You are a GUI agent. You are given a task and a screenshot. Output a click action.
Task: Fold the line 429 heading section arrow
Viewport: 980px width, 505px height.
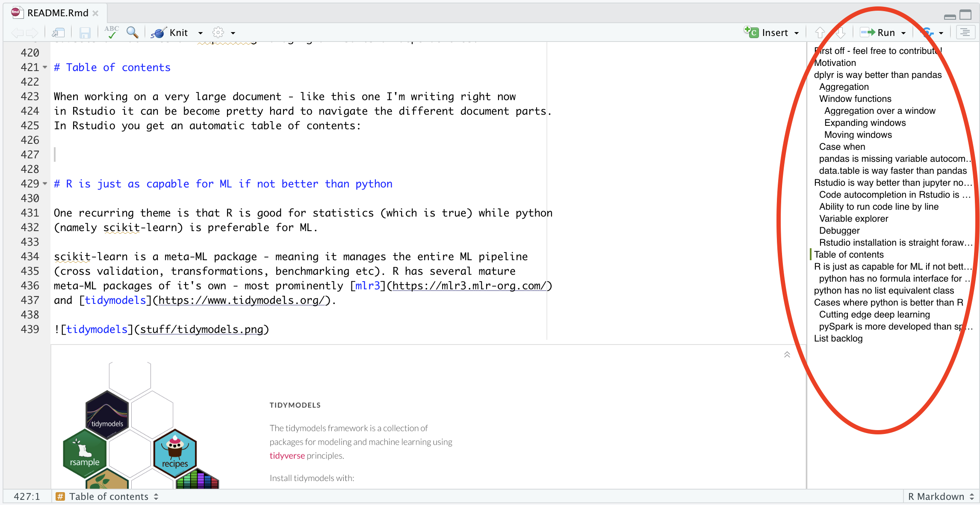tap(45, 184)
